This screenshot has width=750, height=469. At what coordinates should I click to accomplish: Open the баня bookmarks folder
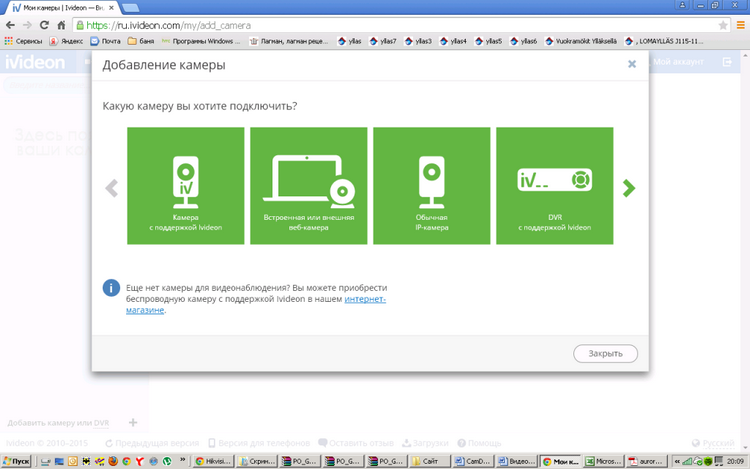coord(141,42)
